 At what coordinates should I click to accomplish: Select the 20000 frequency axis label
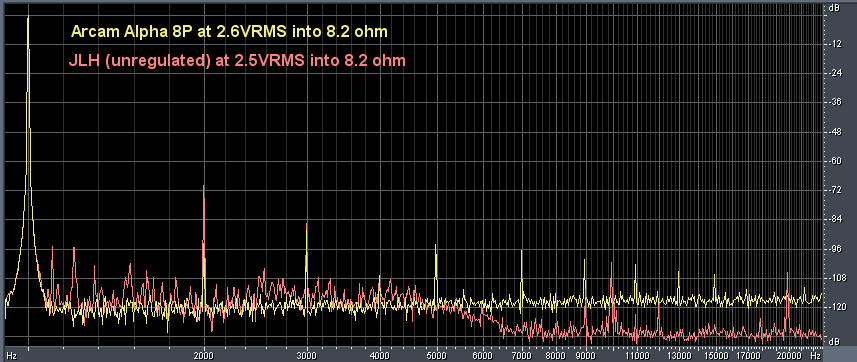788,355
